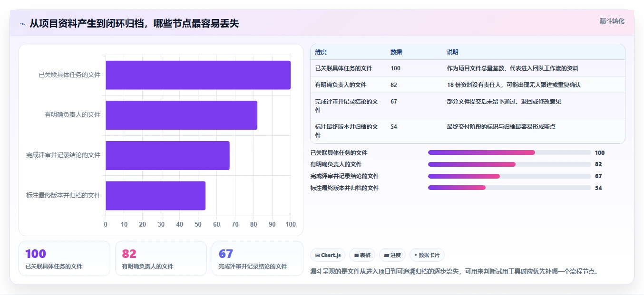The width and height of the screenshot is (644, 295).
Task: Click table cell 完成评审并记录结论的文件
Action: click(x=347, y=105)
